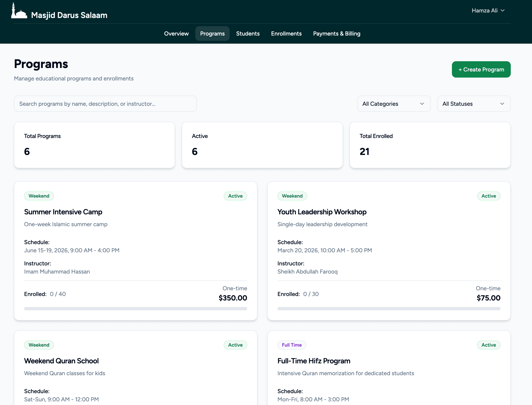Open the Hamza Ali account menu chevron
Image resolution: width=532 pixels, height=405 pixels.
tap(503, 10)
